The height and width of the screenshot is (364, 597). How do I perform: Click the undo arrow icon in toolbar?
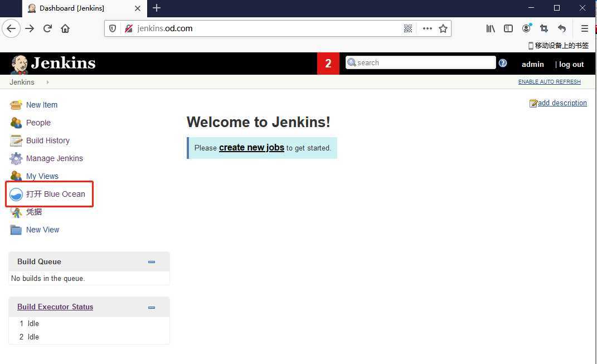[562, 28]
